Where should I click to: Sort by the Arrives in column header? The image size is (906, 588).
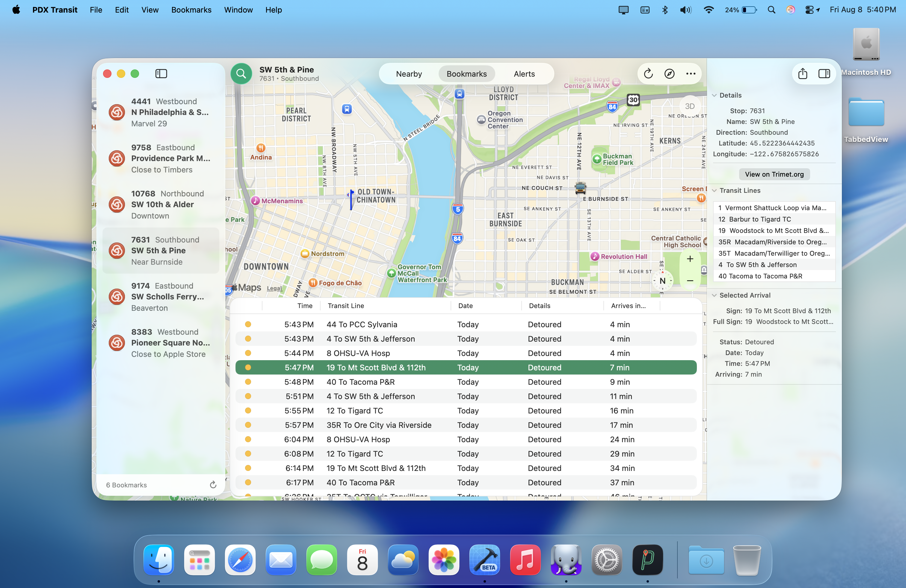[x=632, y=305]
